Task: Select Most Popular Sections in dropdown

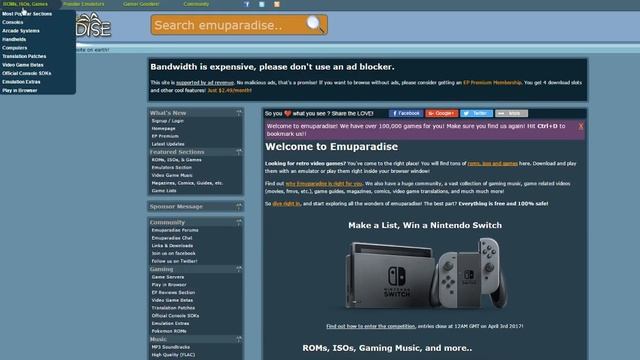Action: 27,13
